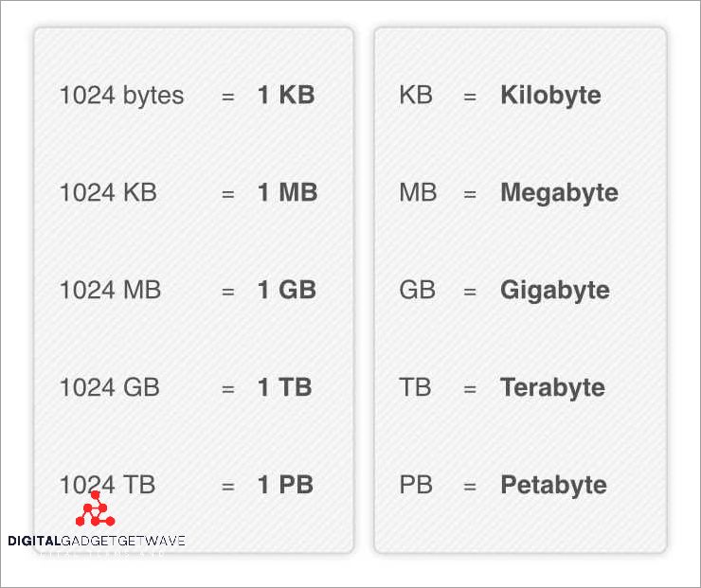Click the '1024 bytes' text
This screenshot has width=701, height=588.
tap(121, 96)
